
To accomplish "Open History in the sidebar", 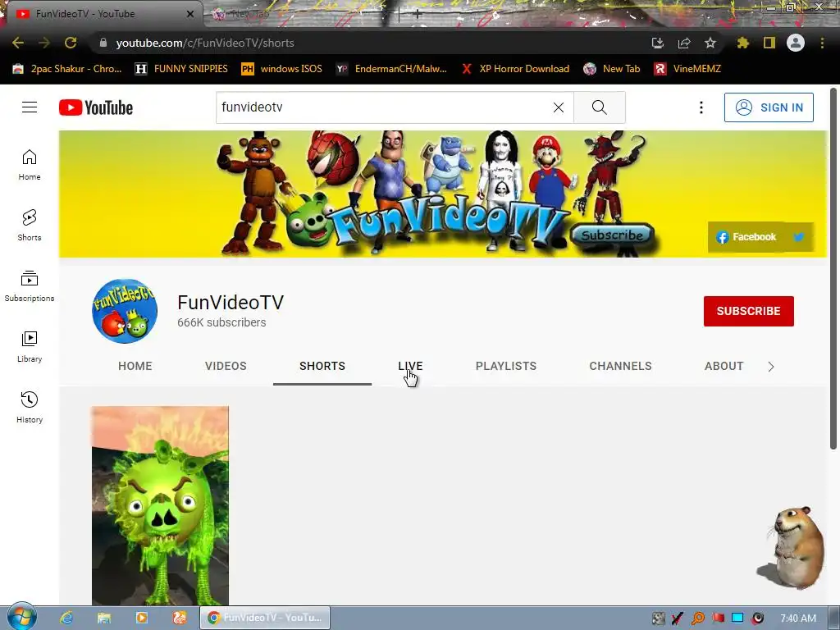I will (x=30, y=407).
